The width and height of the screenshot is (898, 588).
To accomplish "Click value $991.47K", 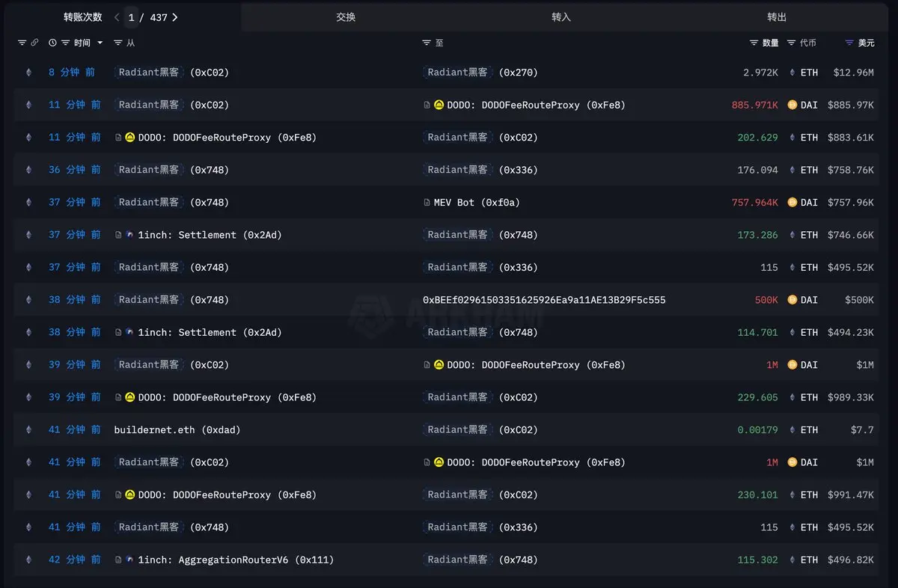I will click(851, 494).
